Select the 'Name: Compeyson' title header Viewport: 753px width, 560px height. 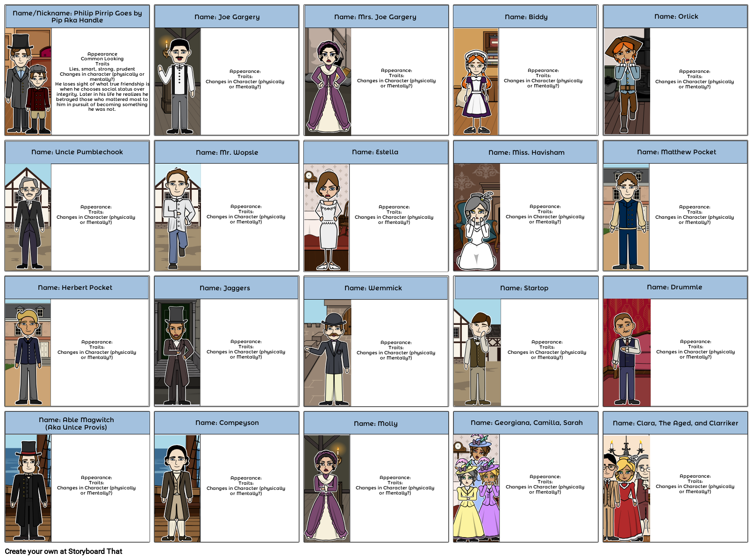tap(227, 423)
